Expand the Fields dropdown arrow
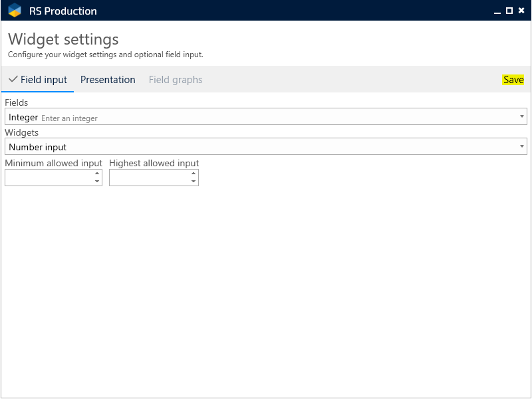 pyautogui.click(x=522, y=117)
